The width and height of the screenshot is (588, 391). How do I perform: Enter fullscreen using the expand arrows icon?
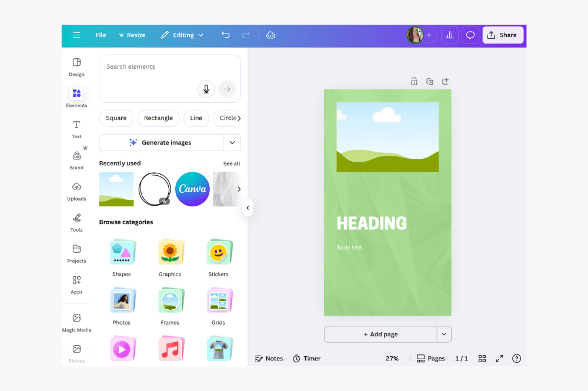[x=499, y=359]
